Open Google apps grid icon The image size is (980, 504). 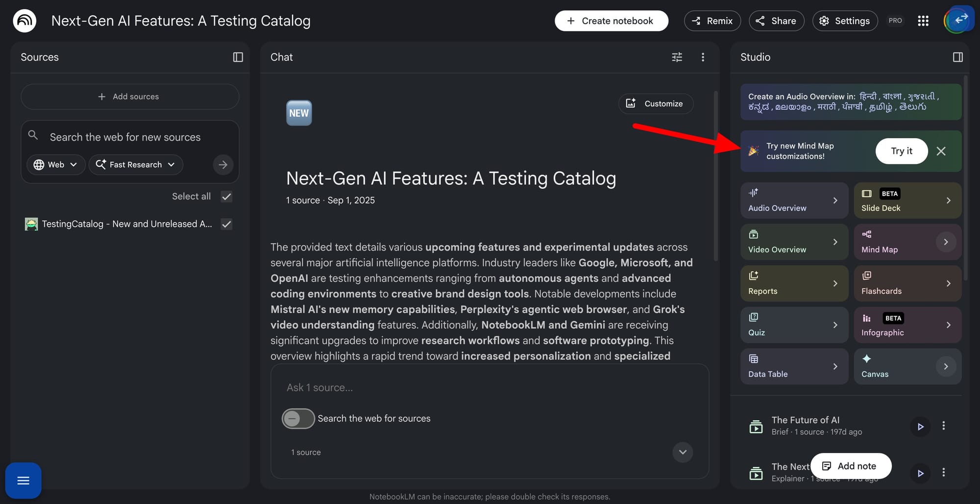[923, 21]
